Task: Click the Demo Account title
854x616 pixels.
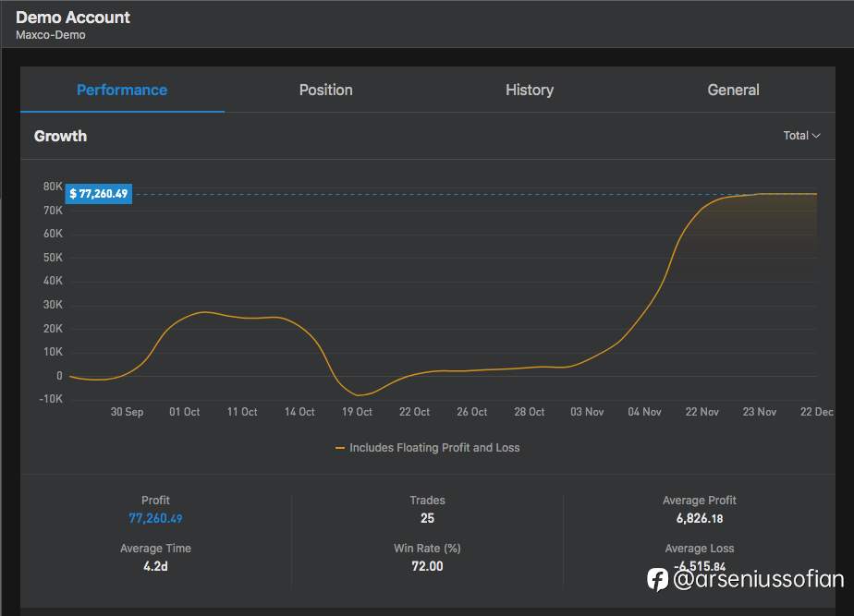Action: coord(73,18)
